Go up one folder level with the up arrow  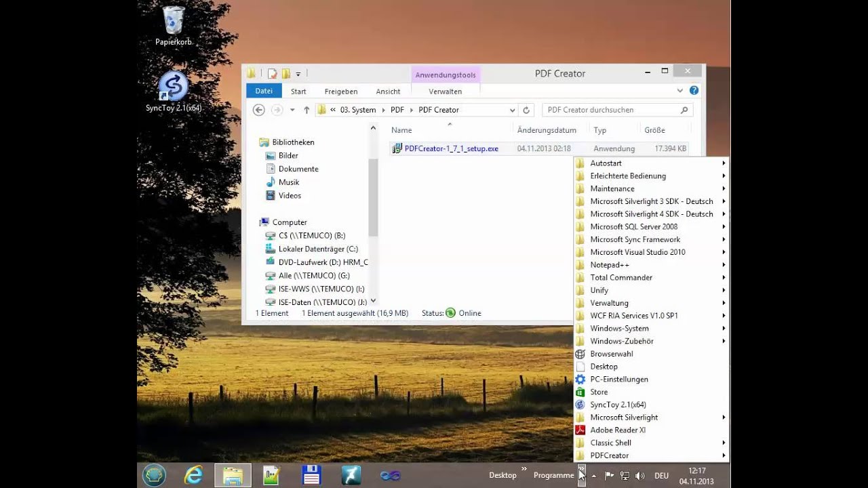[x=307, y=110]
